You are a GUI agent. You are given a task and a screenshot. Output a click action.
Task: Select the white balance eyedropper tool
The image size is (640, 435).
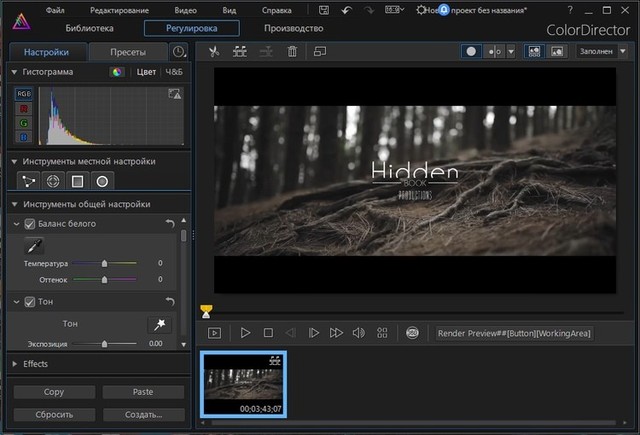click(33, 245)
